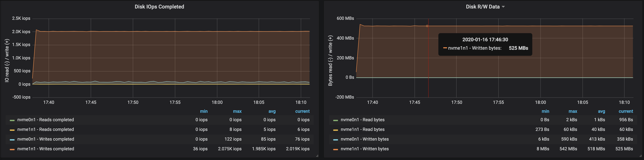Toggle nvme0n1 - Read bytes series
Viewport: 644px width, 160px height.
point(362,120)
